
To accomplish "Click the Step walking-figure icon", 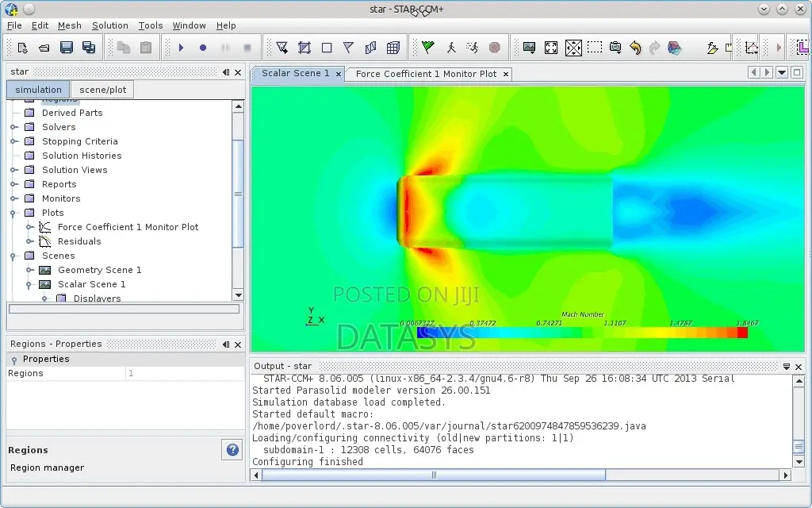I will click(451, 48).
